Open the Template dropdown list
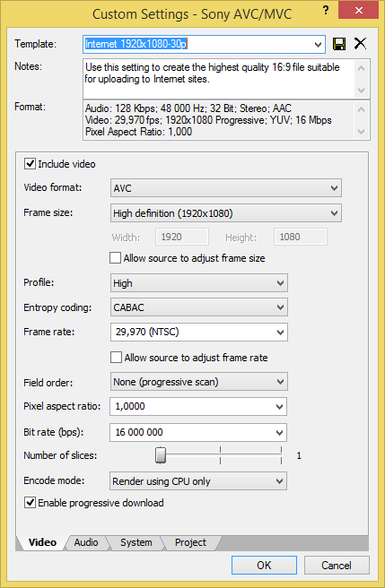The height and width of the screenshot is (588, 385). tap(318, 45)
